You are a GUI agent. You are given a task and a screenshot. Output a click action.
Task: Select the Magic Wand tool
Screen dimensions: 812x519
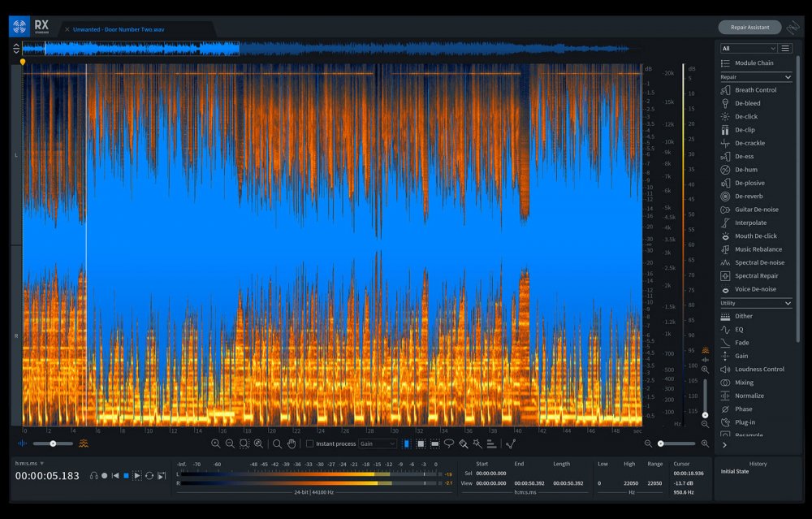[477, 444]
